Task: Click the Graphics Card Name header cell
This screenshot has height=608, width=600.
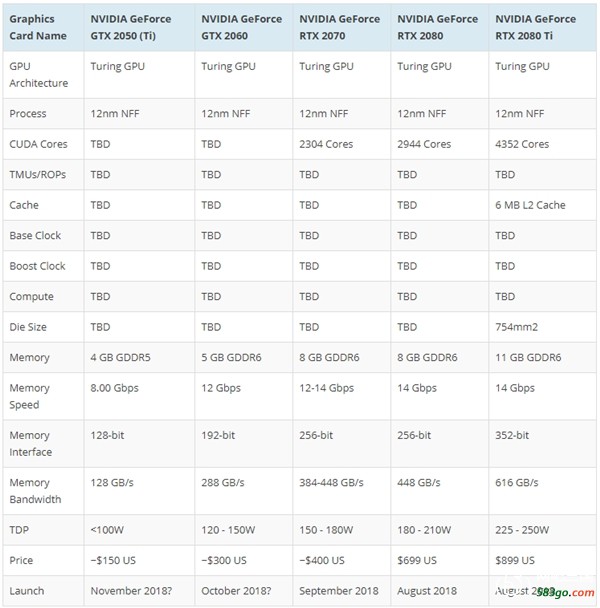Action: pyautogui.click(x=43, y=27)
